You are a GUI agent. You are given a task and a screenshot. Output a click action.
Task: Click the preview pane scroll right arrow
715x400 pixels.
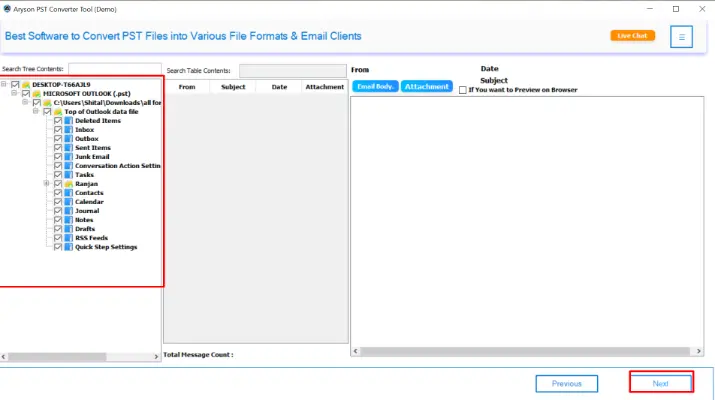(699, 351)
